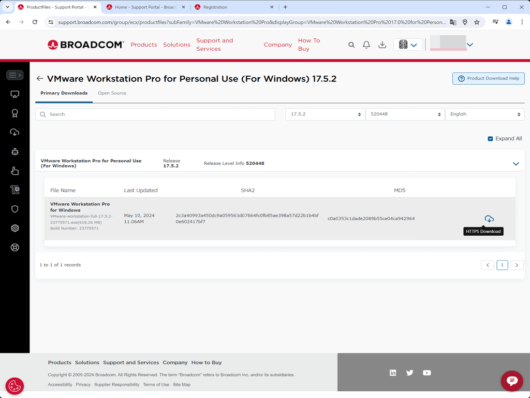The image size is (530, 398).
Task: Open the Solutions menu in the header
Action: click(176, 45)
